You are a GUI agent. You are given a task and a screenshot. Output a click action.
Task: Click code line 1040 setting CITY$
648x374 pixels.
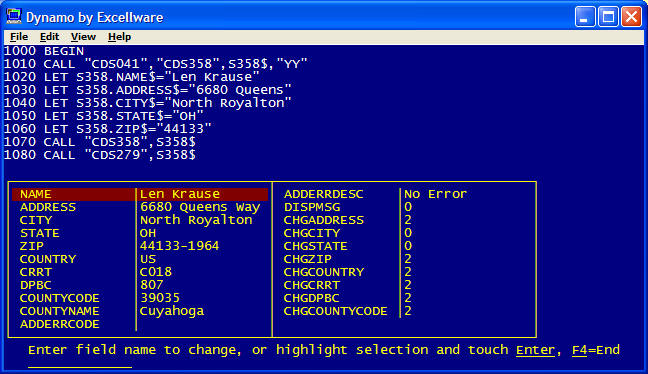(148, 103)
